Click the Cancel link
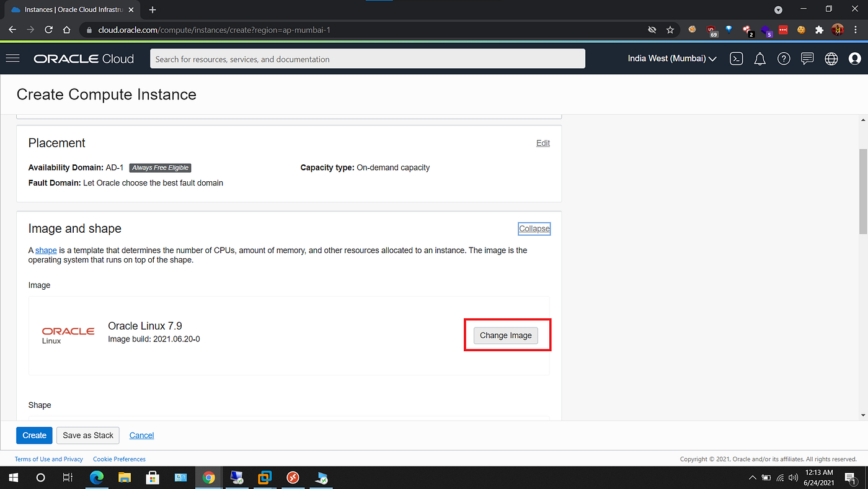The image size is (868, 489). pos(141,435)
